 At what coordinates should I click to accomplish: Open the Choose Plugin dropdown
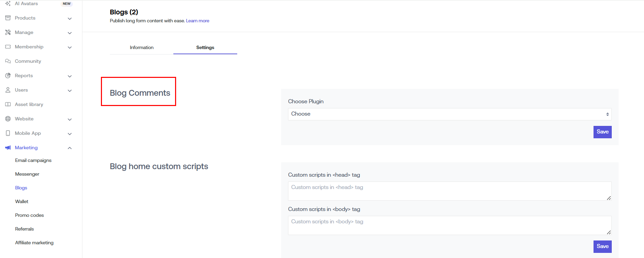(449, 114)
